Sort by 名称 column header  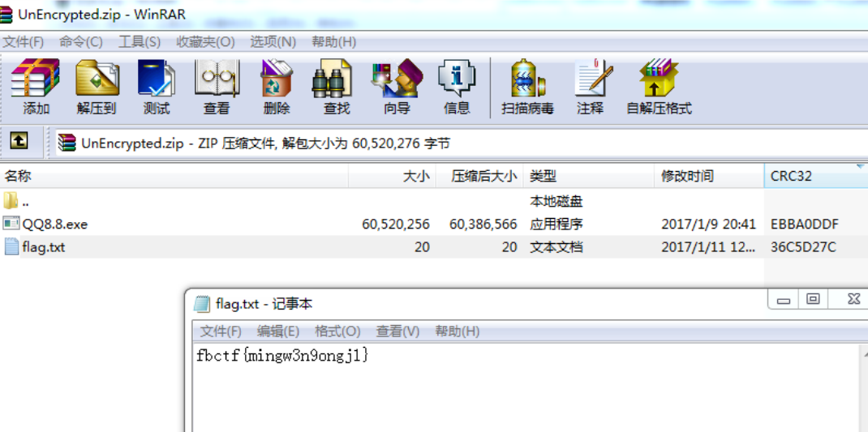point(174,176)
